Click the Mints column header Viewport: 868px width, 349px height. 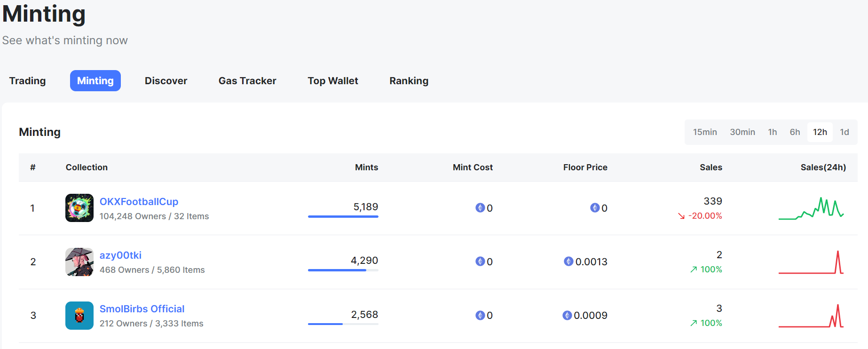(x=366, y=167)
